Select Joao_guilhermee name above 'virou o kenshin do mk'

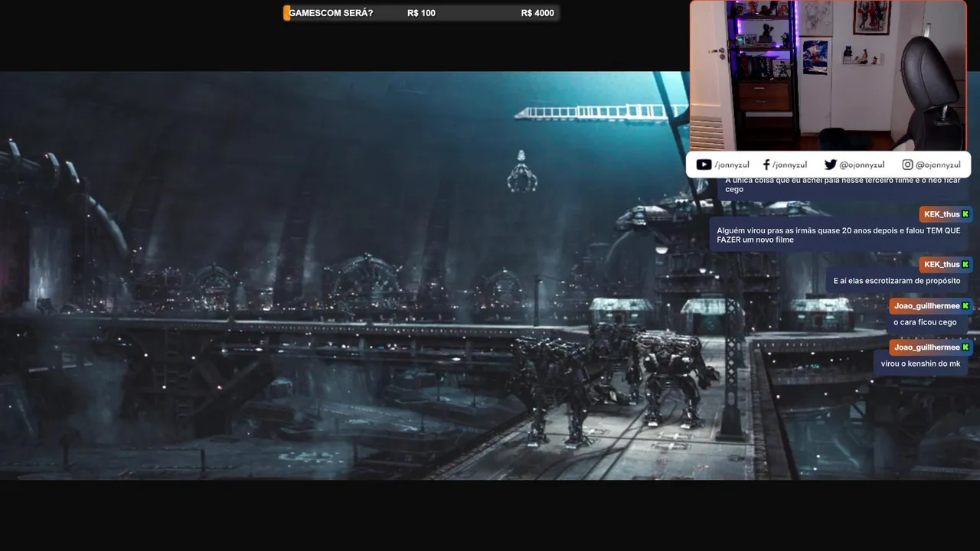click(926, 347)
